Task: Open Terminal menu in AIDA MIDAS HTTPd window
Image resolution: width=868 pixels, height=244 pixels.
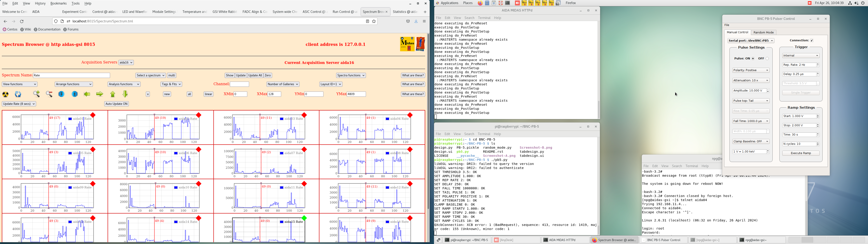Action: click(x=484, y=18)
